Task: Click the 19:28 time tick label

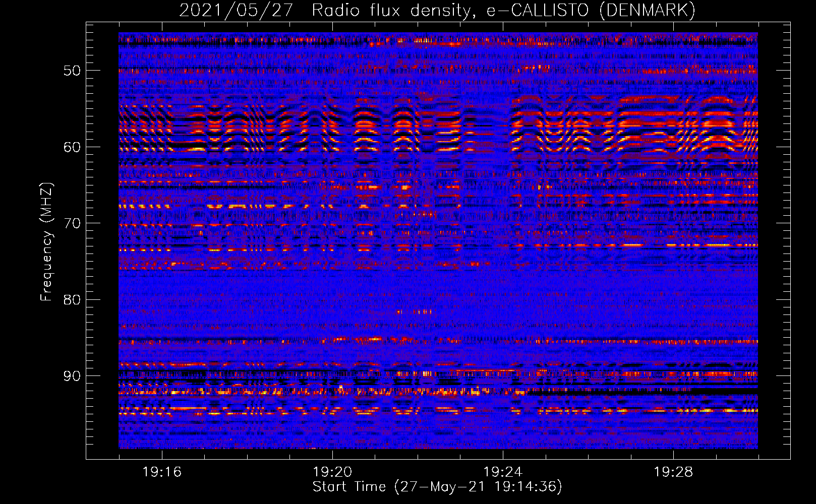Action: [673, 472]
